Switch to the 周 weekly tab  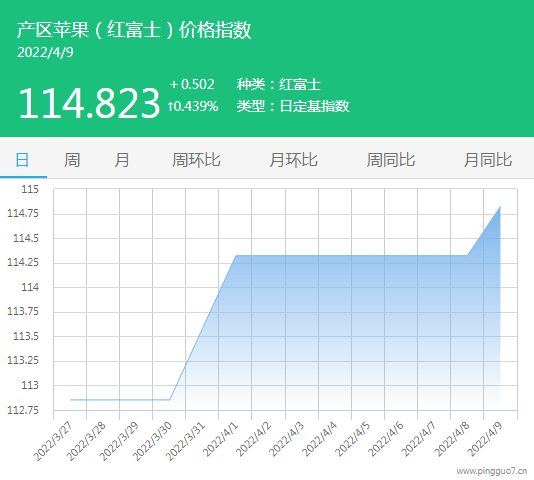pos(72,160)
